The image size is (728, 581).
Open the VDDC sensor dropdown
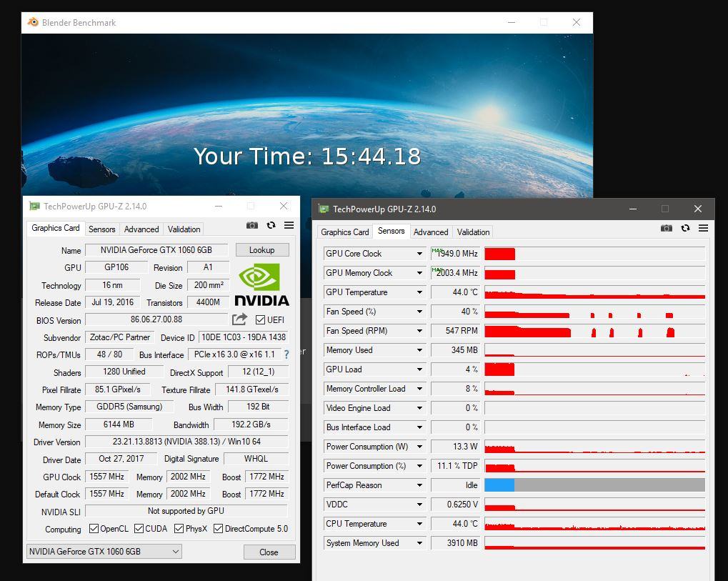coord(419,505)
